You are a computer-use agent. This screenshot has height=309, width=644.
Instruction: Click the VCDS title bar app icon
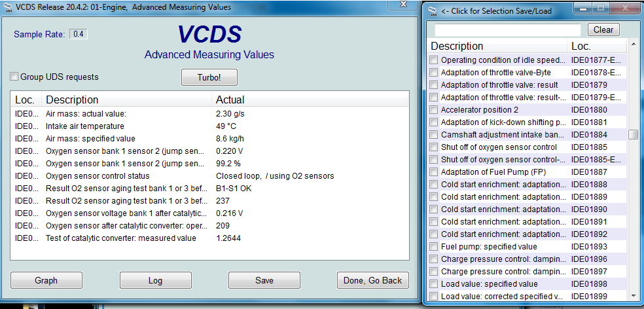[7, 8]
